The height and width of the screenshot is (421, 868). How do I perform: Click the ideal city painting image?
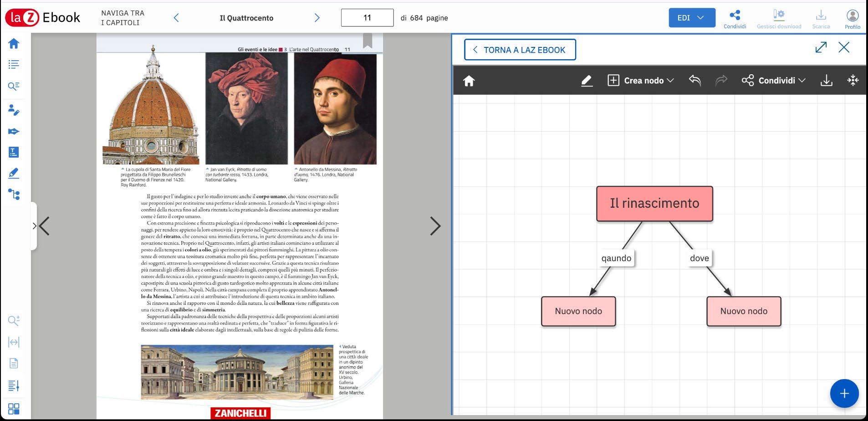[237, 372]
